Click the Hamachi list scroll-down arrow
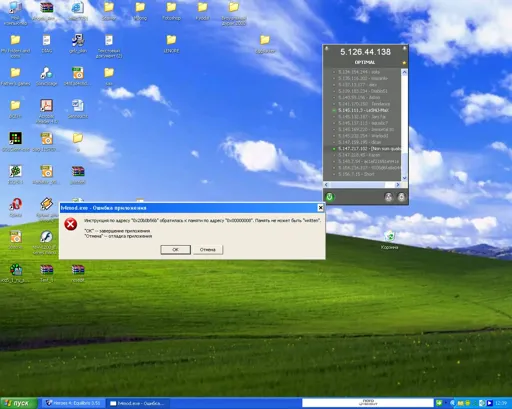This screenshot has width=512, height=409. coord(404,178)
